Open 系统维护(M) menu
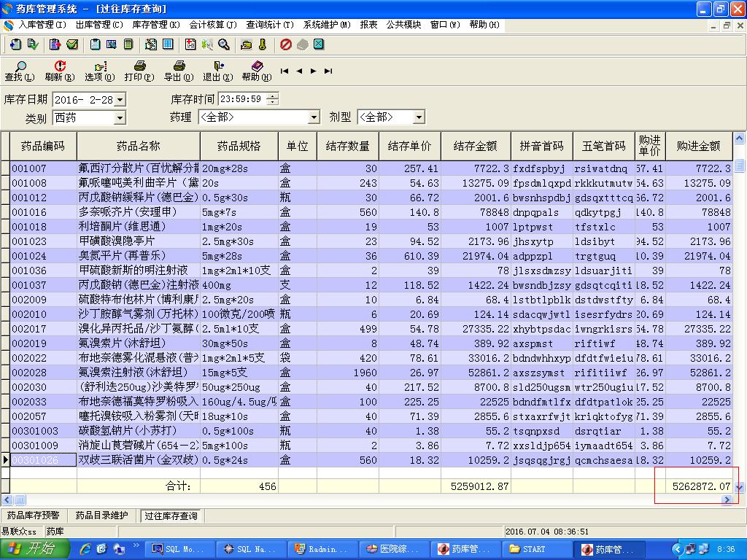Image resolution: width=747 pixels, height=560 pixels. 327,25
